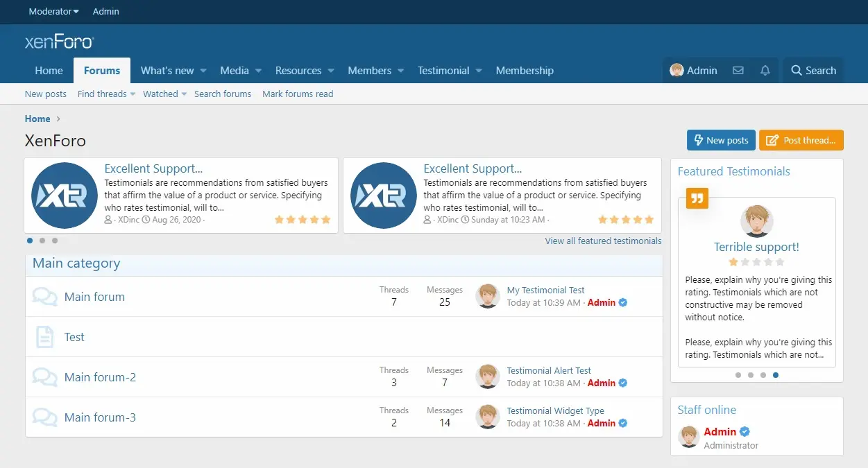Select the first dot in Featured Testimonials widget
The height and width of the screenshot is (468, 868).
click(738, 375)
